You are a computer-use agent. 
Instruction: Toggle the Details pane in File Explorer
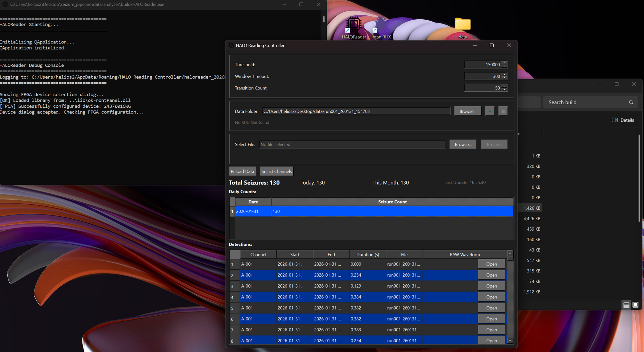coord(623,120)
